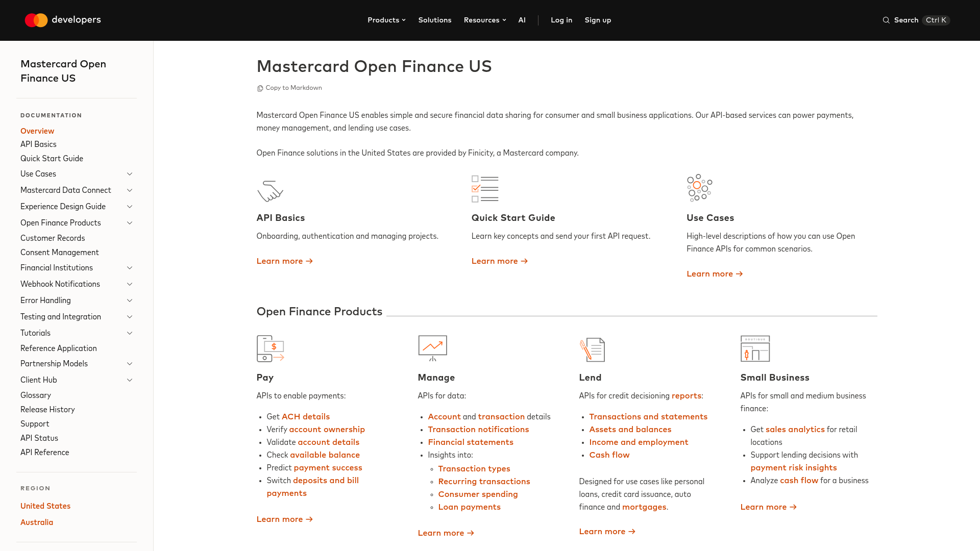The width and height of the screenshot is (980, 551).
Task: Expand Testing and Integration chevron
Action: click(x=130, y=317)
